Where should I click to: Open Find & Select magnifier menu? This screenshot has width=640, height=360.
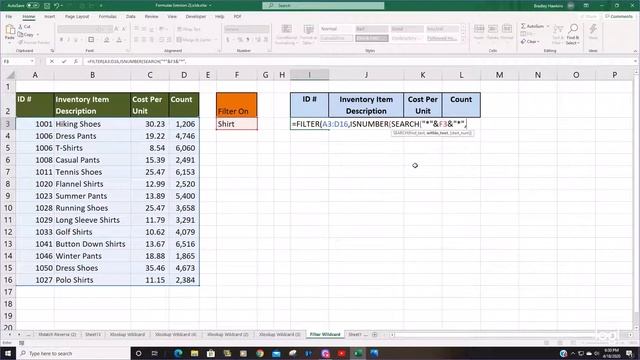573,34
